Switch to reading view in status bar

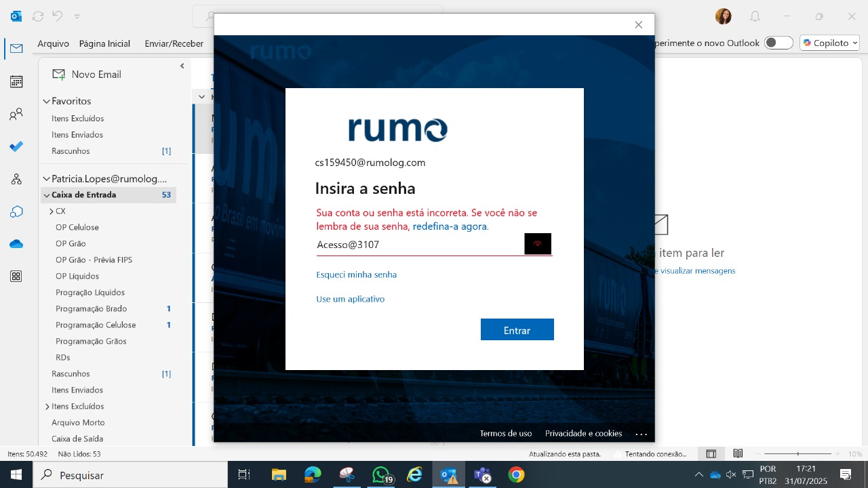(738, 454)
